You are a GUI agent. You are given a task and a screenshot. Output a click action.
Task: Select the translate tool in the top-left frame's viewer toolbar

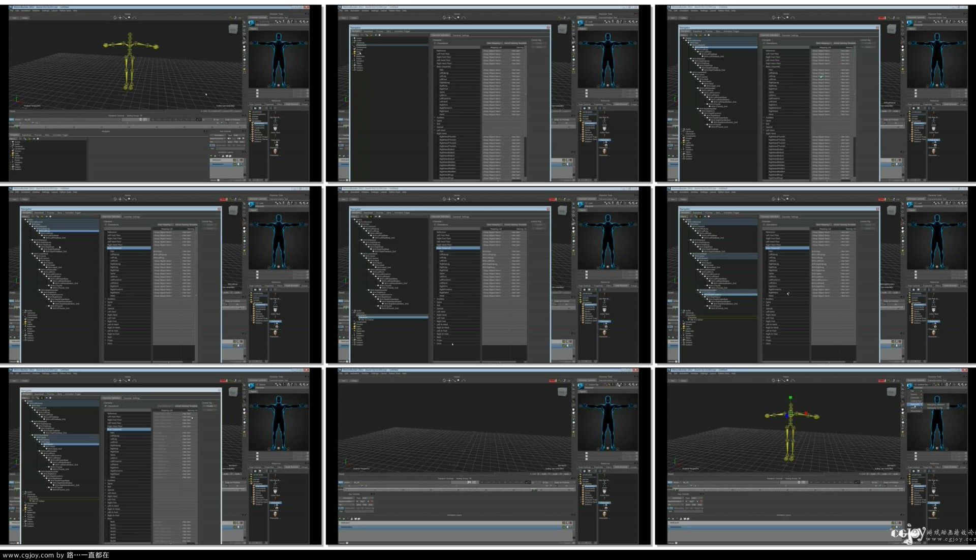tap(120, 17)
